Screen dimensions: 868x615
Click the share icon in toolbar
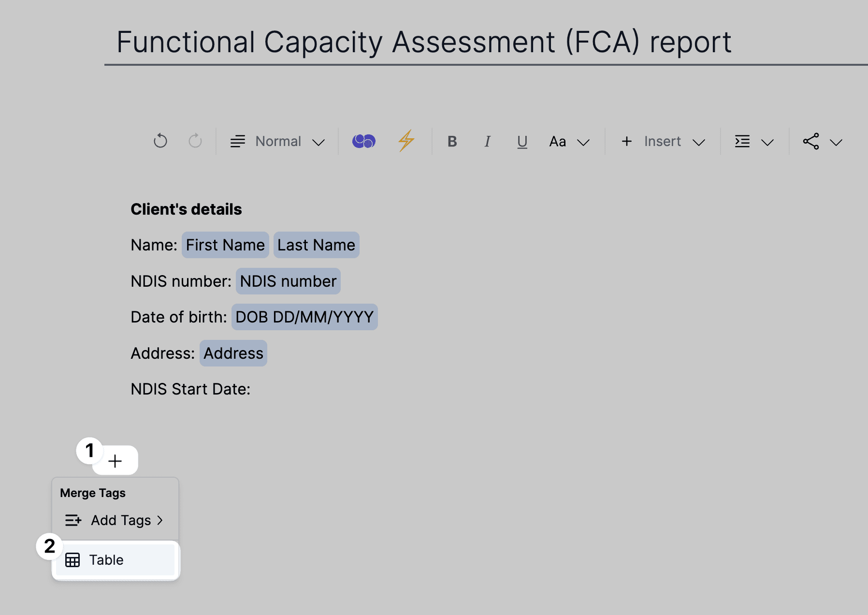click(811, 142)
